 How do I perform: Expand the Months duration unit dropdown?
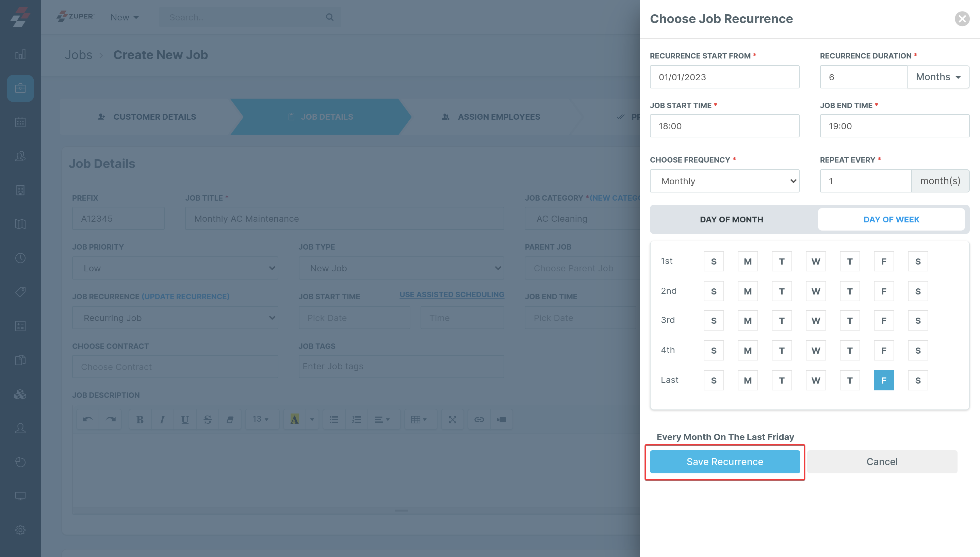(938, 77)
